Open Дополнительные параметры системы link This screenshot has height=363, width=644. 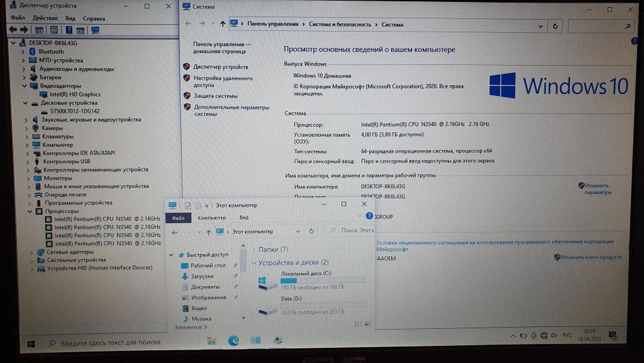coord(232,111)
